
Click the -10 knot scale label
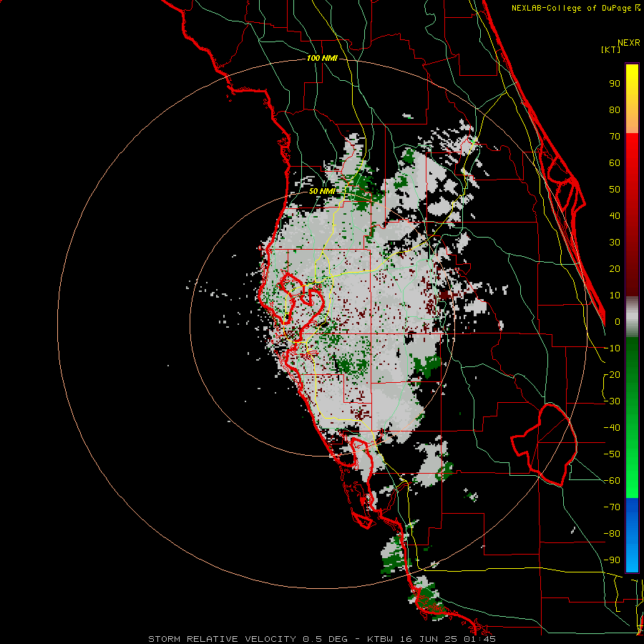pyautogui.click(x=612, y=348)
